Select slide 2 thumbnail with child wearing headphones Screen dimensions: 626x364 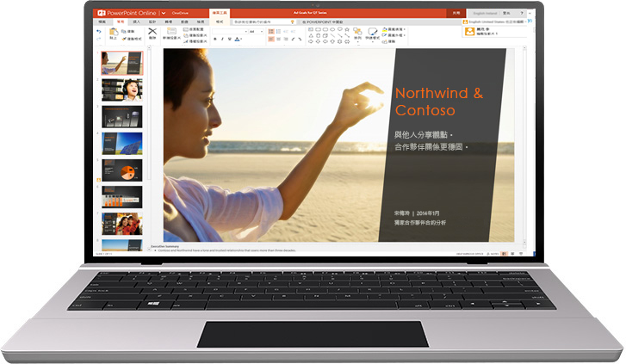[121, 89]
